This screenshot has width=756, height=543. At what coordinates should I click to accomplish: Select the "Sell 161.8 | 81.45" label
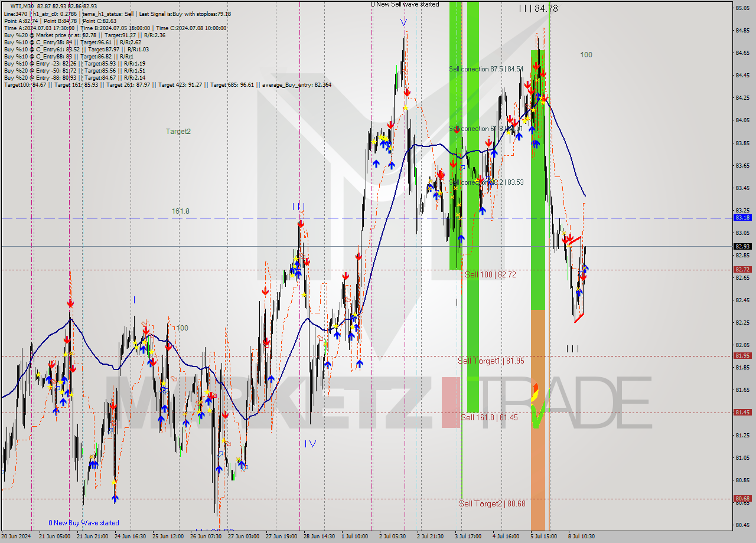point(489,417)
